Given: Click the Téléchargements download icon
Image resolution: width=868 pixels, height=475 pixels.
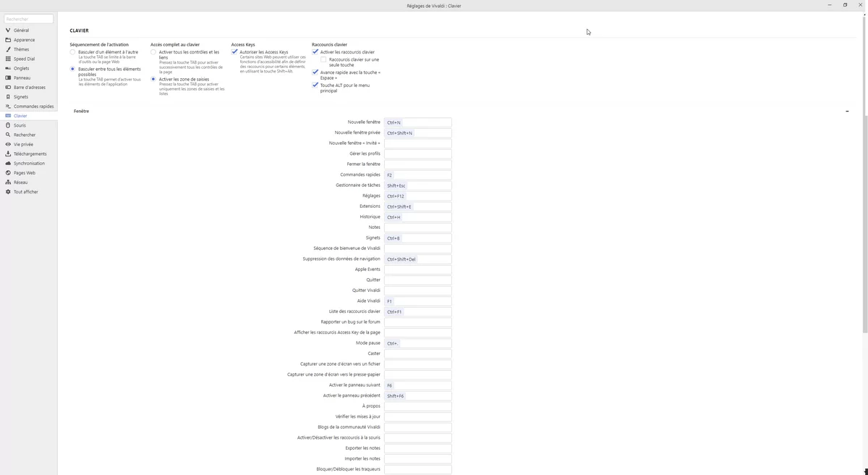Looking at the screenshot, I should coord(8,154).
